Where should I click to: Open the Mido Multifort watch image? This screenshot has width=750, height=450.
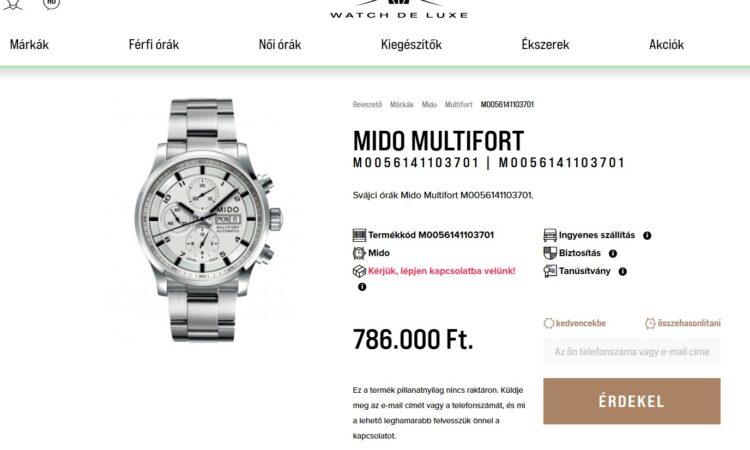coord(208,220)
